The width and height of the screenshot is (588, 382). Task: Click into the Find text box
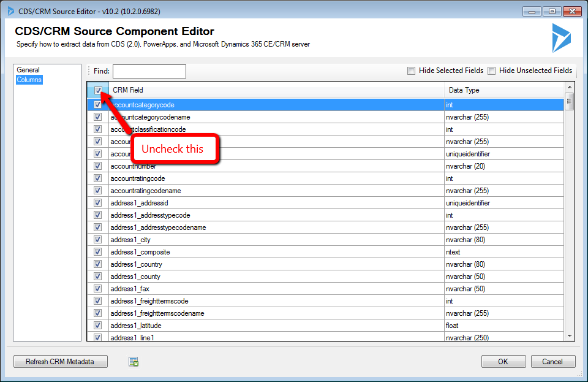149,71
